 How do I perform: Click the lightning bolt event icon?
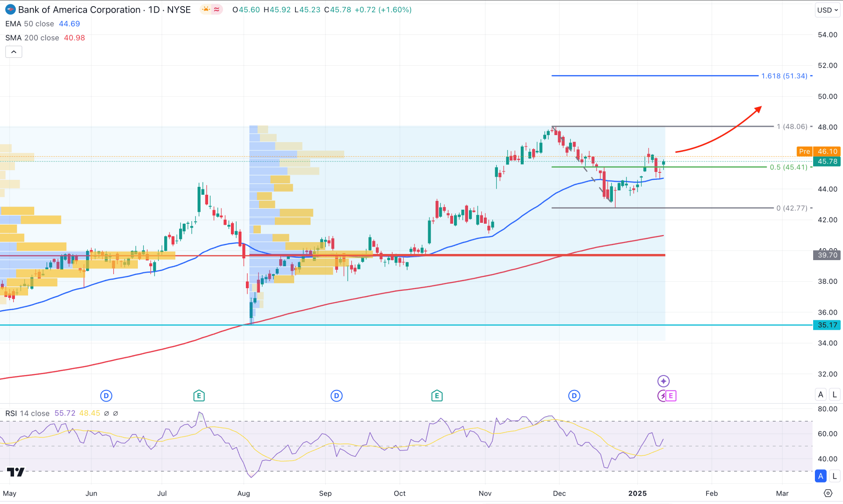(662, 396)
